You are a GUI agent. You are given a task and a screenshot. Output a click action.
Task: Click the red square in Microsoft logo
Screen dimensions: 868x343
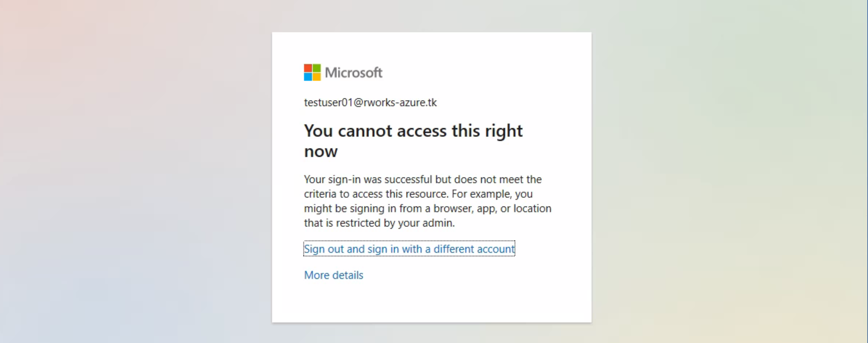308,68
